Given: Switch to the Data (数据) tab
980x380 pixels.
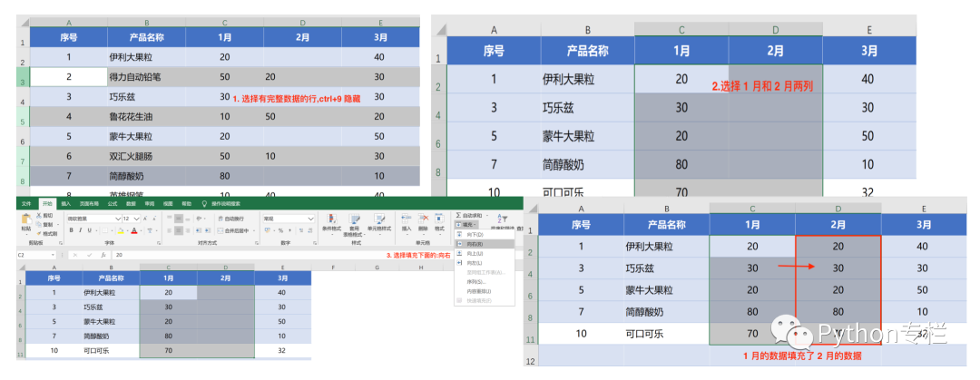Looking at the screenshot, I should click(131, 204).
